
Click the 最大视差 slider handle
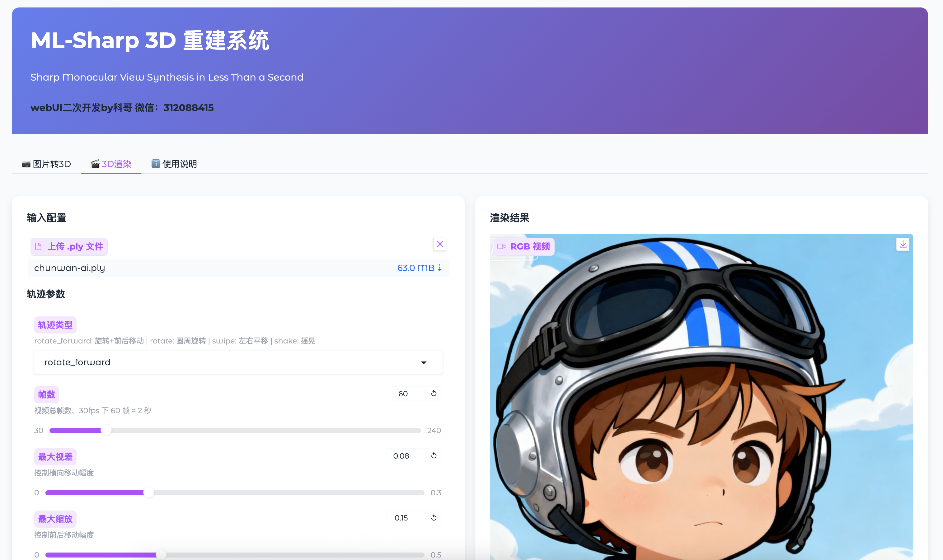coord(149,492)
